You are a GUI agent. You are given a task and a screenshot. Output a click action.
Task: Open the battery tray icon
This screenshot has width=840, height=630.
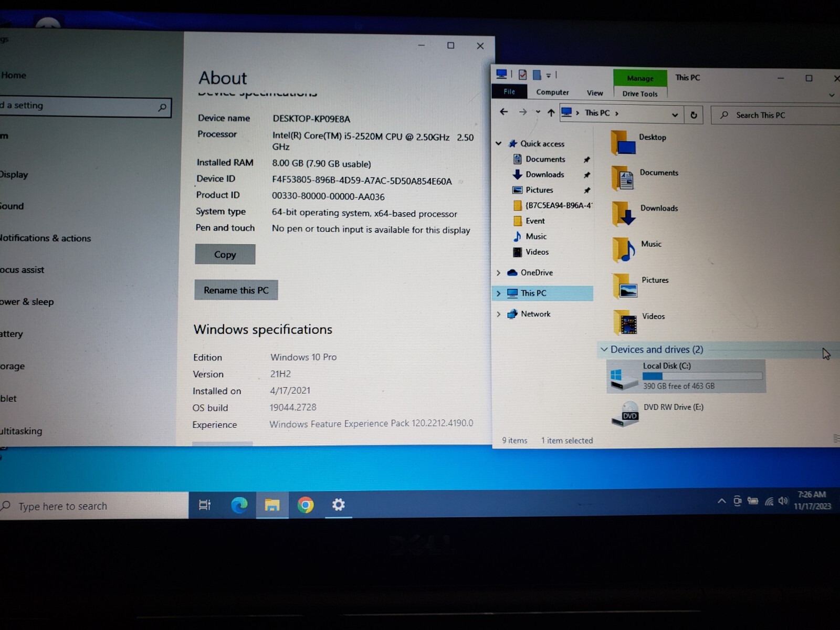click(x=753, y=501)
